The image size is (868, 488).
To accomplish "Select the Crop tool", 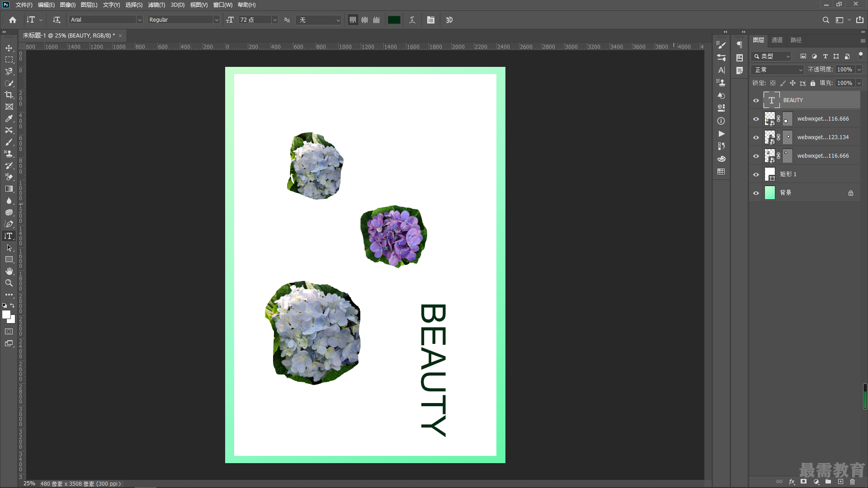I will click(x=9, y=95).
